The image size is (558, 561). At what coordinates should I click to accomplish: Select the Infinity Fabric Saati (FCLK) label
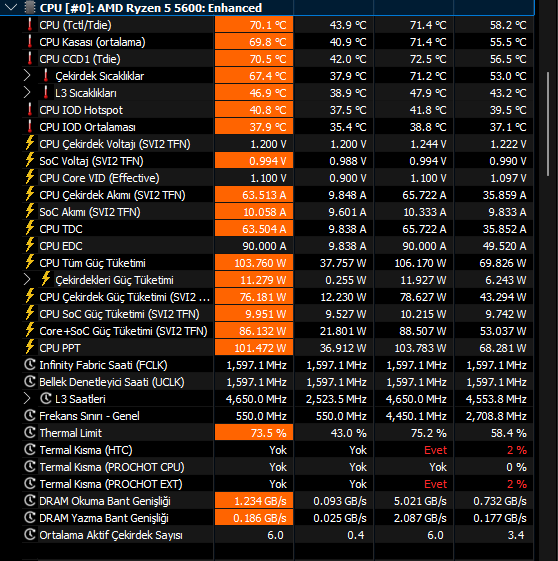point(103,365)
